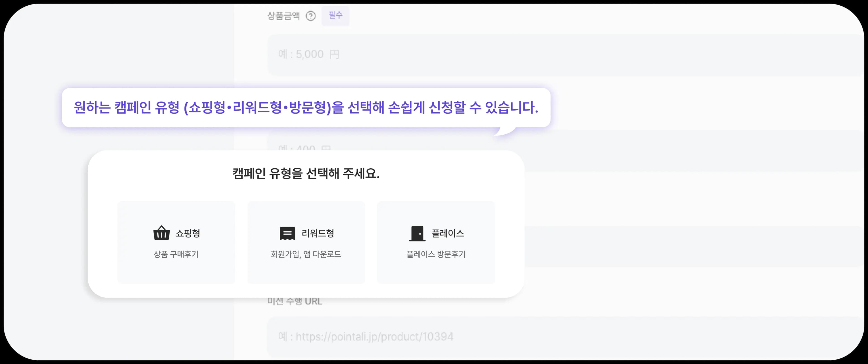This screenshot has height=364, width=868.
Task: Click the 플레이스 방문후기 description text
Action: [436, 254]
